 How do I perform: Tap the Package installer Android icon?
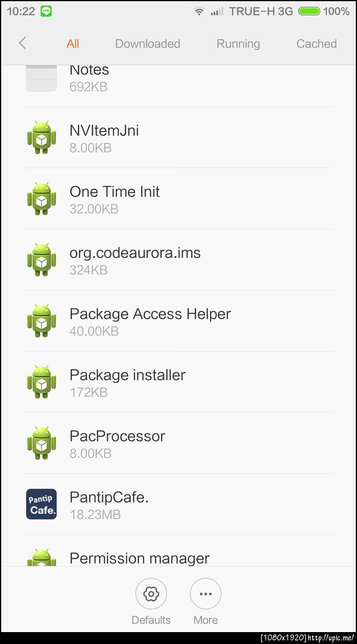pos(42,382)
